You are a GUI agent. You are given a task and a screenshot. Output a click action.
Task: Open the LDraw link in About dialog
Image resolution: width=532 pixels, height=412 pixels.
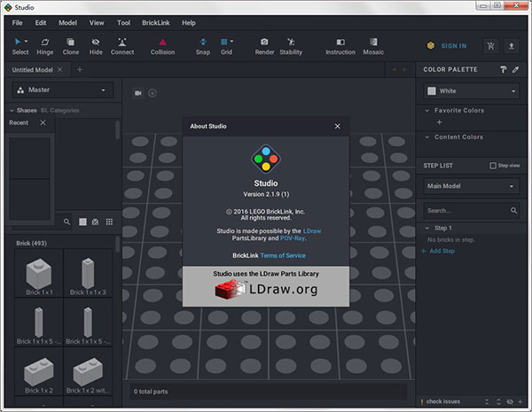(x=312, y=231)
